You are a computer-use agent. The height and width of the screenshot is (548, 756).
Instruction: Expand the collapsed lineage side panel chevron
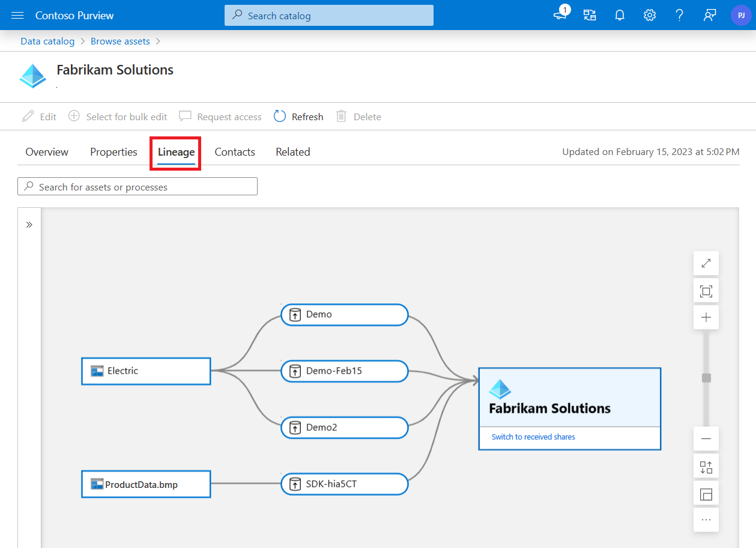coord(29,224)
